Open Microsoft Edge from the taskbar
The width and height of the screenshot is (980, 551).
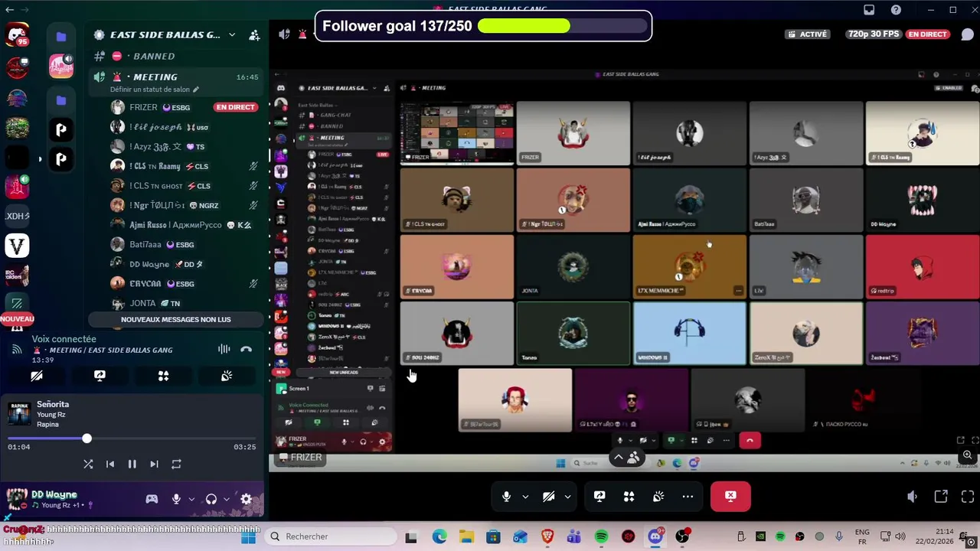pyautogui.click(x=439, y=537)
